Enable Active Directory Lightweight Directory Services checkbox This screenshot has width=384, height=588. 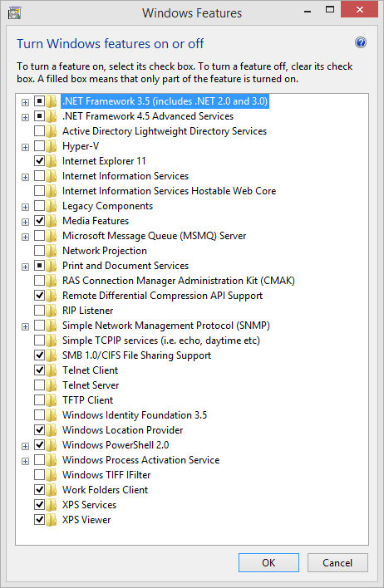pos(39,131)
